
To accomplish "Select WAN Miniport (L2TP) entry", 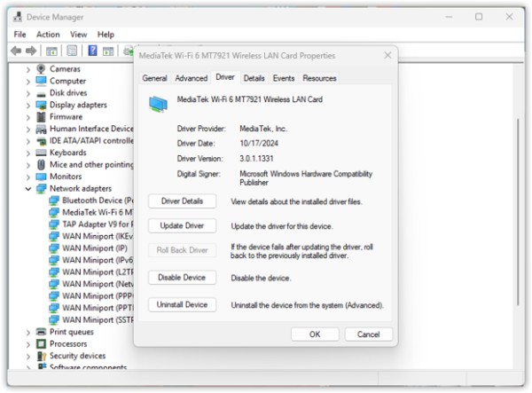I will [x=90, y=271].
